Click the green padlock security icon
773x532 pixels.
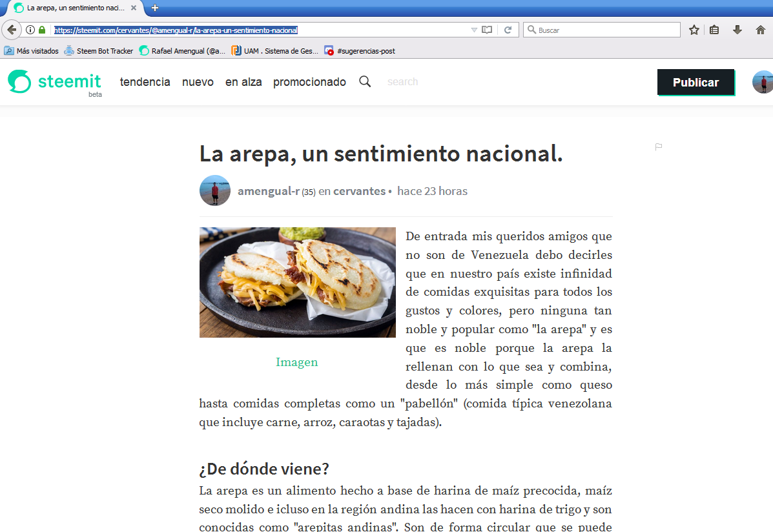coord(42,30)
